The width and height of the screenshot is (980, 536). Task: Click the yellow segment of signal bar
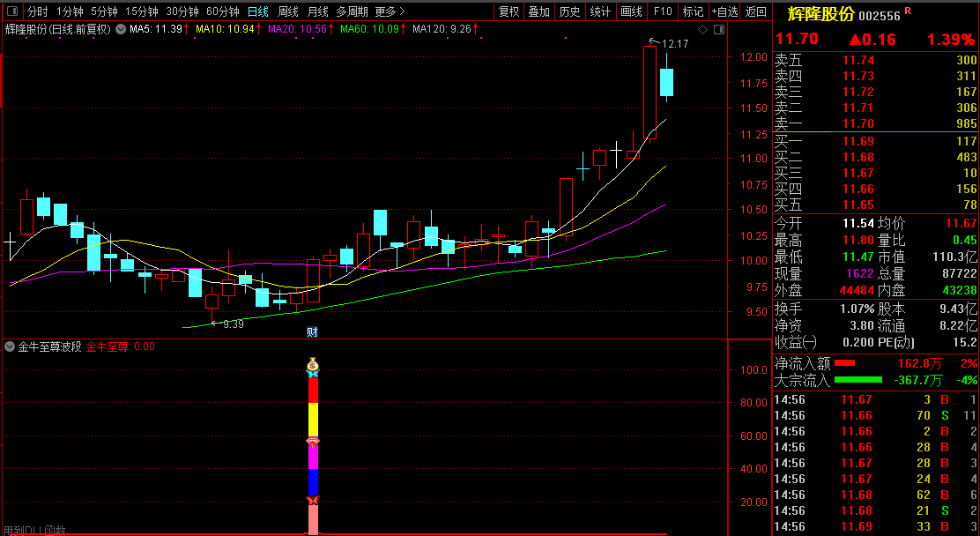[312, 419]
